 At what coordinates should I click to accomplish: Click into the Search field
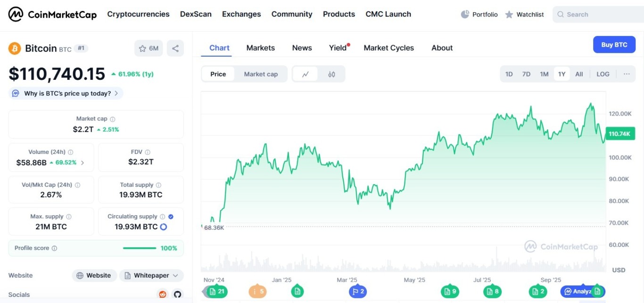[599, 15]
